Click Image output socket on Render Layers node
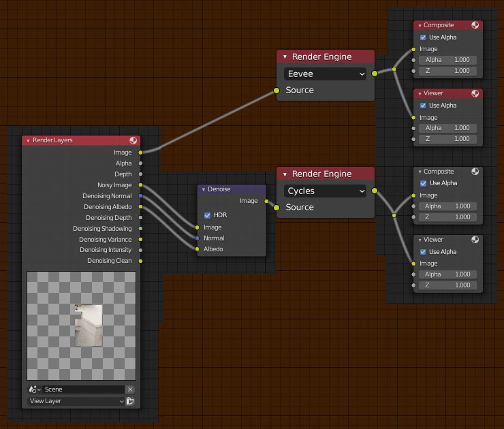The height and width of the screenshot is (429, 504). tap(140, 153)
